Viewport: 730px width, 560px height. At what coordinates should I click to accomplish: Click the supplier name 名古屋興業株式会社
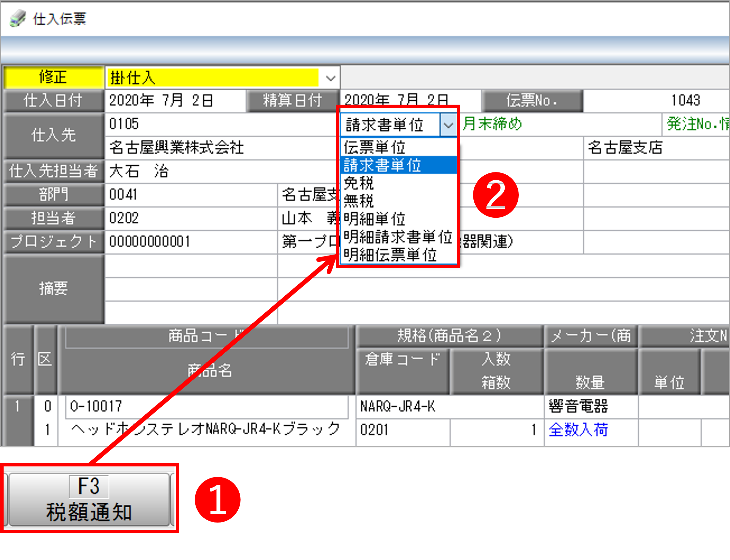222,148
